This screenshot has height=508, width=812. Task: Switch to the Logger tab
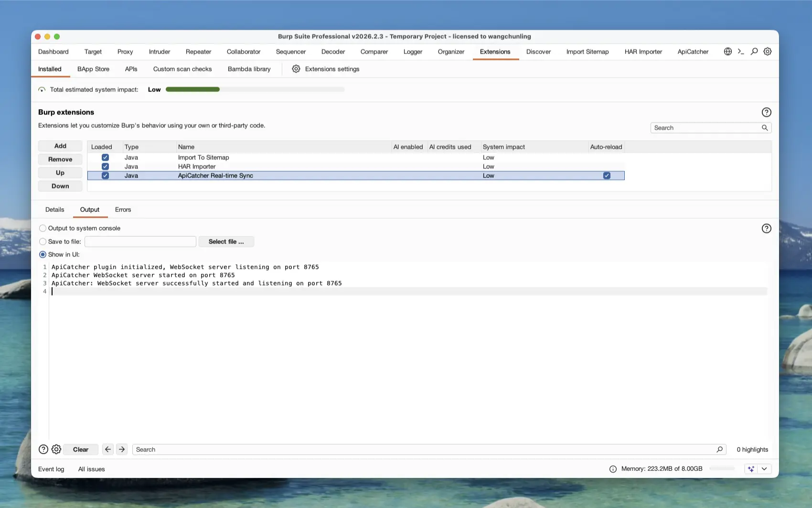(413, 52)
